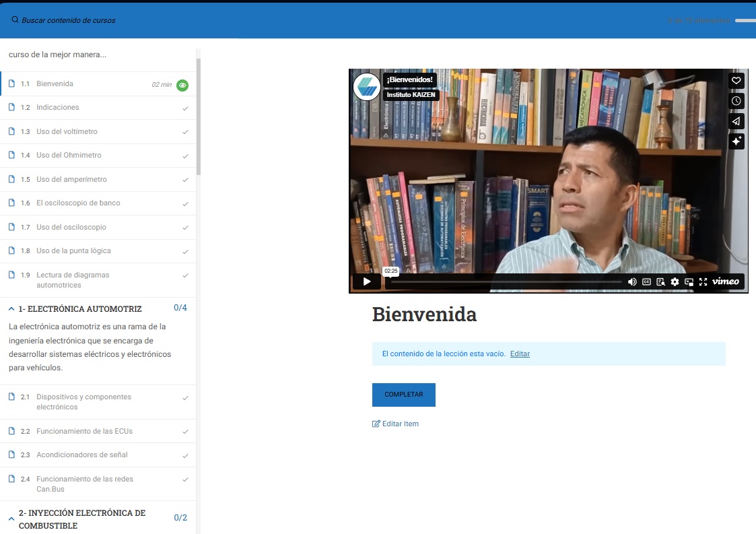Screen dimensions: 756x534
Task: Collapse 2- INYECCIÓN ELECTRÓNICA DE COMBUSTIBLE section
Action: (11, 519)
